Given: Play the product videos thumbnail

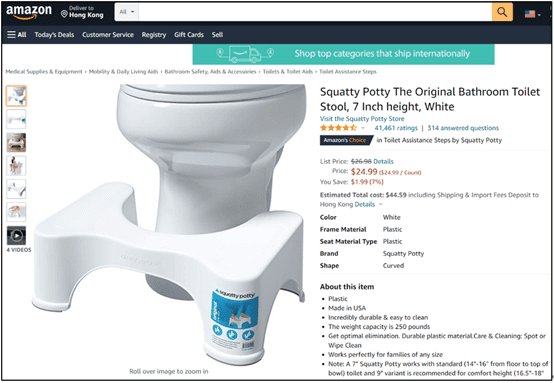Looking at the screenshot, I should tap(16, 235).
